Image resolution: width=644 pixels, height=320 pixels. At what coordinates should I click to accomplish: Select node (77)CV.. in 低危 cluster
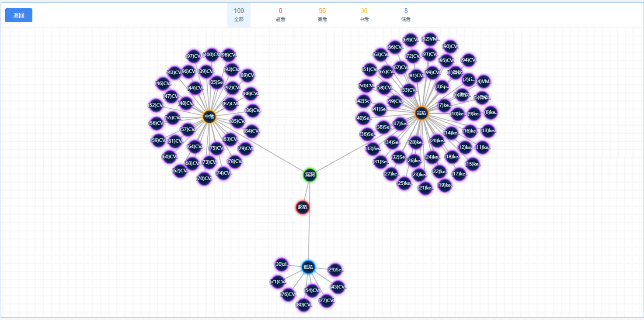click(326, 300)
